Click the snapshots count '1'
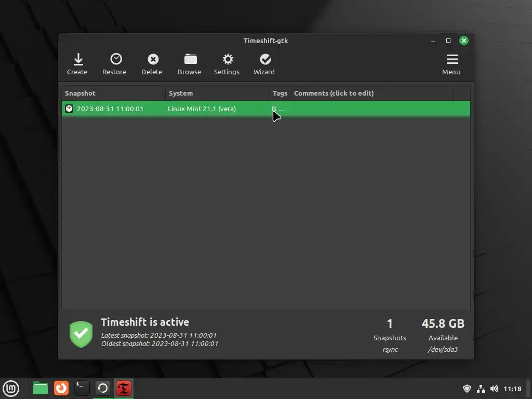Viewport: 532px width, 399px height. coord(390,324)
